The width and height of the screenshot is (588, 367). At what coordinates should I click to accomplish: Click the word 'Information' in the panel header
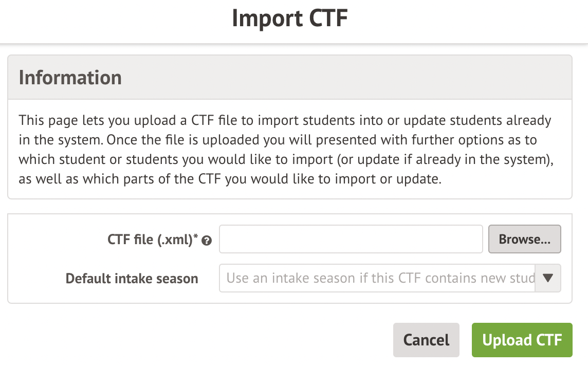70,77
